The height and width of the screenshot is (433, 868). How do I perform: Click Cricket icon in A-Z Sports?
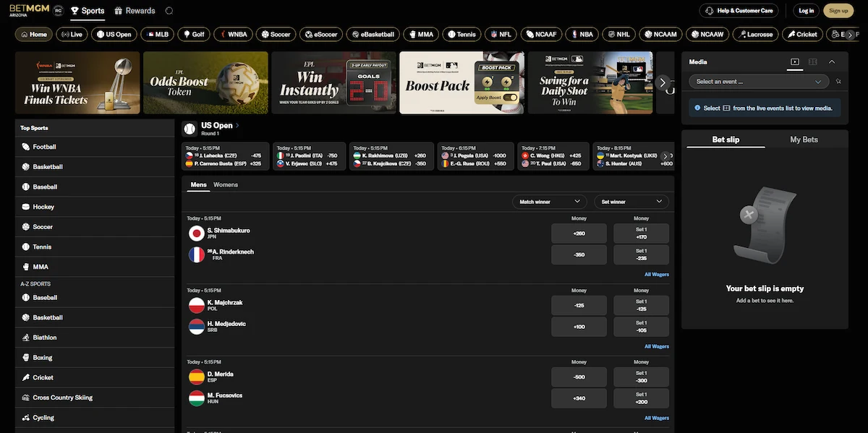coord(25,377)
